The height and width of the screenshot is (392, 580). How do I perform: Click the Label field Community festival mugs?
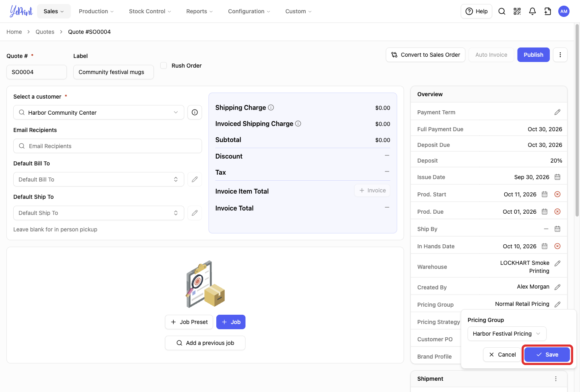coord(114,72)
